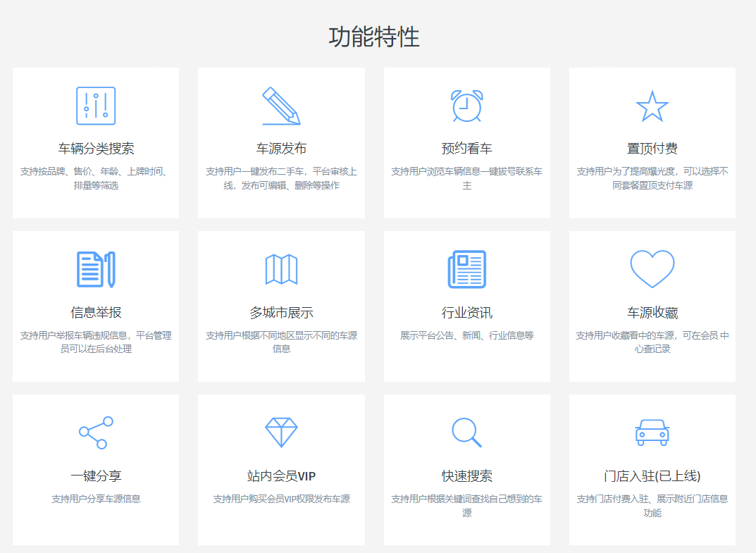Click the 信息举报 description paragraph
Viewport: 756px width, 553px height.
96,342
